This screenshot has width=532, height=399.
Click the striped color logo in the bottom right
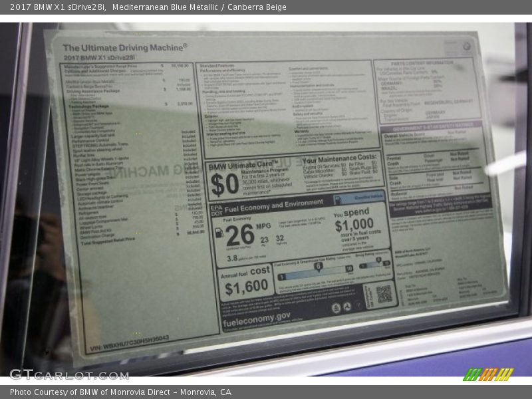[488, 374]
